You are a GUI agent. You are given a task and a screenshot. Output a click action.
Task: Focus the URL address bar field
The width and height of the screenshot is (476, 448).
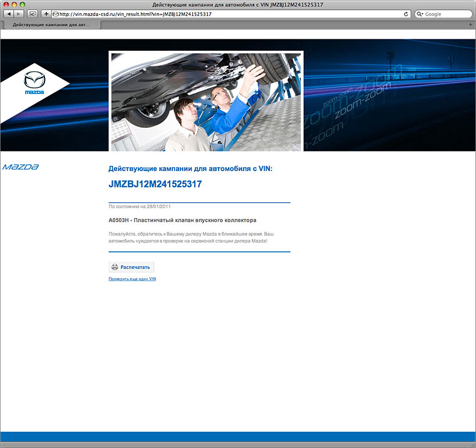coord(225,14)
